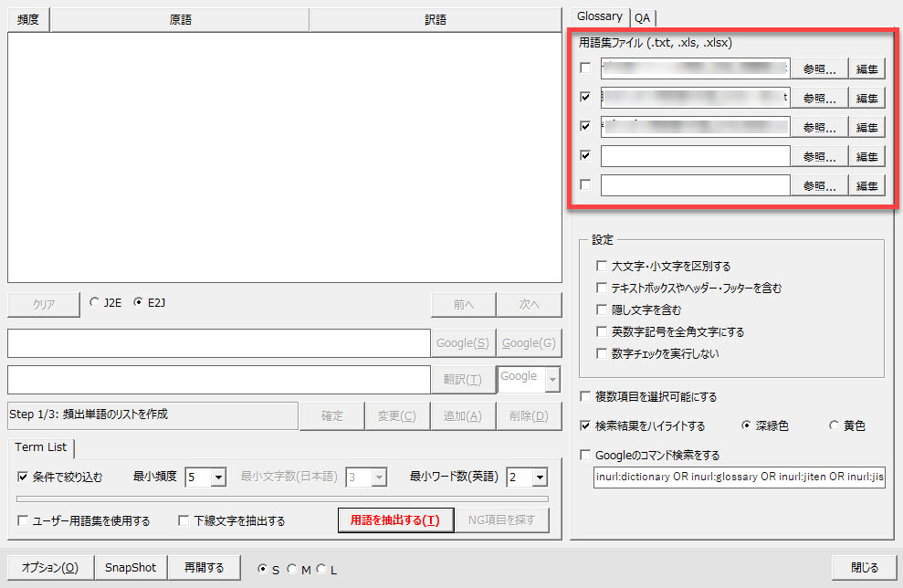Open the オプション(O) settings button
Screen dimensions: 903x588
[50, 567]
